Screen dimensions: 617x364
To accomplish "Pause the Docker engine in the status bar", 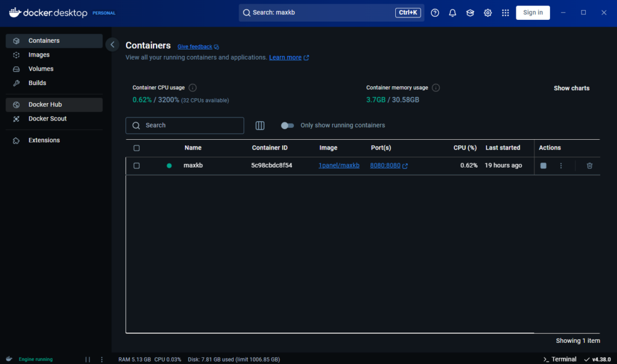I will click(x=88, y=359).
